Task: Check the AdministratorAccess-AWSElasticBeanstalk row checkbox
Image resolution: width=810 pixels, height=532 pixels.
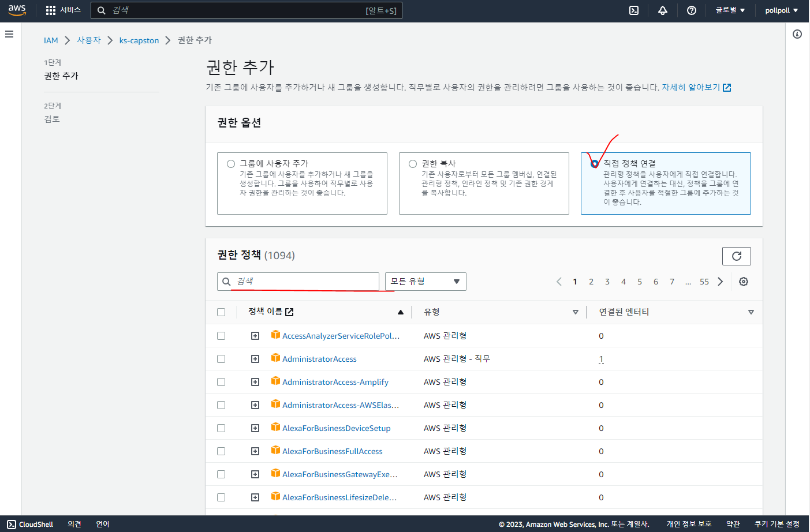Action: [x=221, y=405]
